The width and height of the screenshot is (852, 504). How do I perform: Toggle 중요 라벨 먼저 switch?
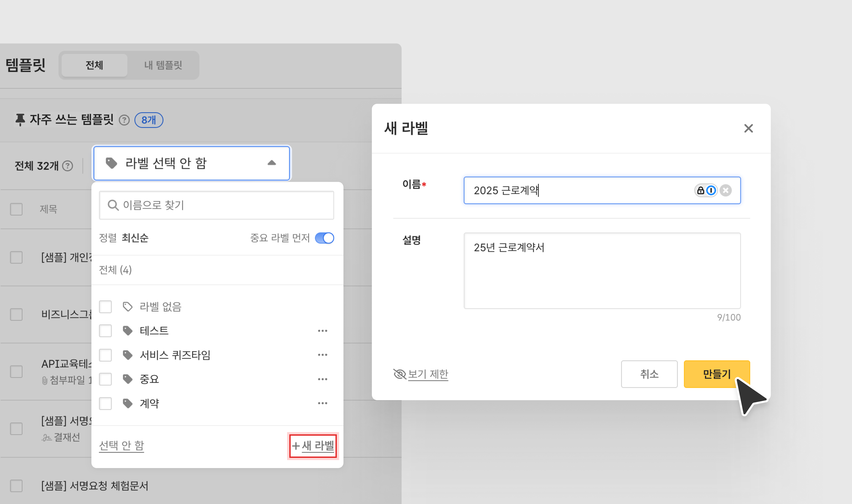pyautogui.click(x=324, y=238)
